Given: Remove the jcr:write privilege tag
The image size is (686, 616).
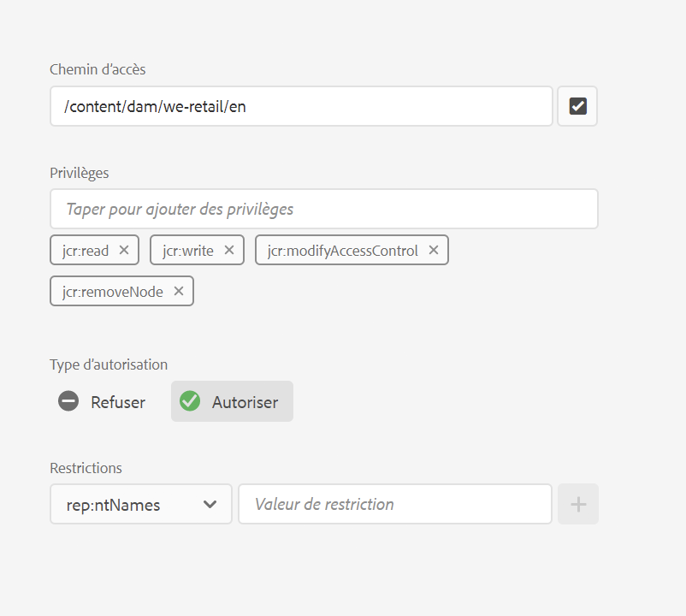Looking at the screenshot, I should coord(229,250).
